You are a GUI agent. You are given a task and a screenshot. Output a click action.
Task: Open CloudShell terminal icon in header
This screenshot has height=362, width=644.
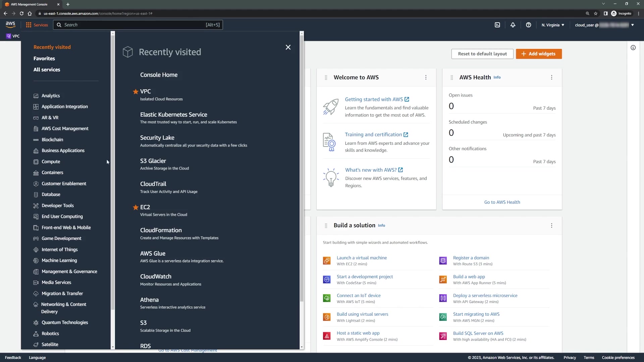pyautogui.click(x=497, y=25)
